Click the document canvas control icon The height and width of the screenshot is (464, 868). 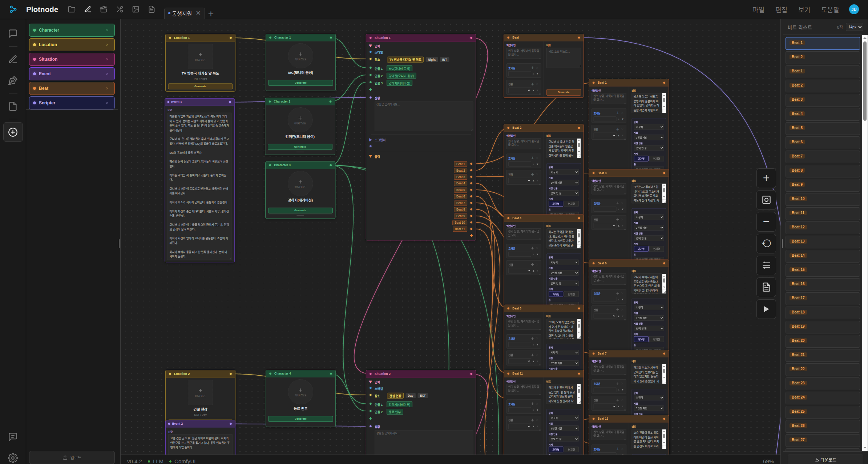pos(766,287)
